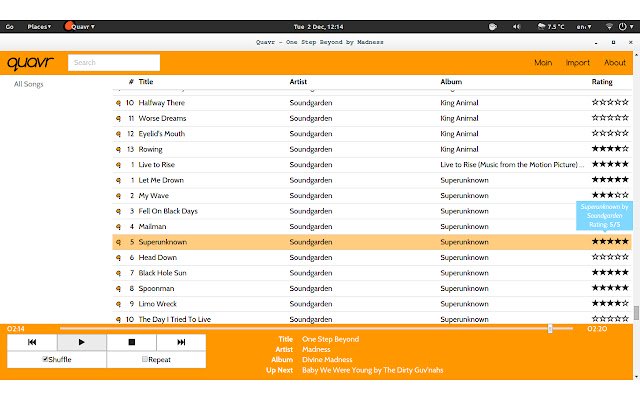
Task: Click the queue icon beside Halfway There
Action: [x=118, y=103]
